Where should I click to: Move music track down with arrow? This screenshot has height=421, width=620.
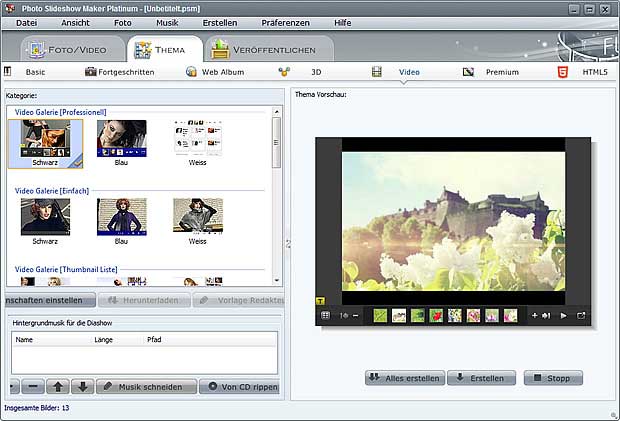coord(83,386)
